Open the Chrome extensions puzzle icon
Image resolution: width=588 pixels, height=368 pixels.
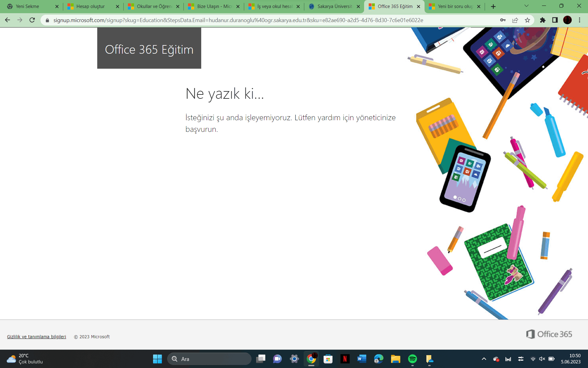(543, 20)
